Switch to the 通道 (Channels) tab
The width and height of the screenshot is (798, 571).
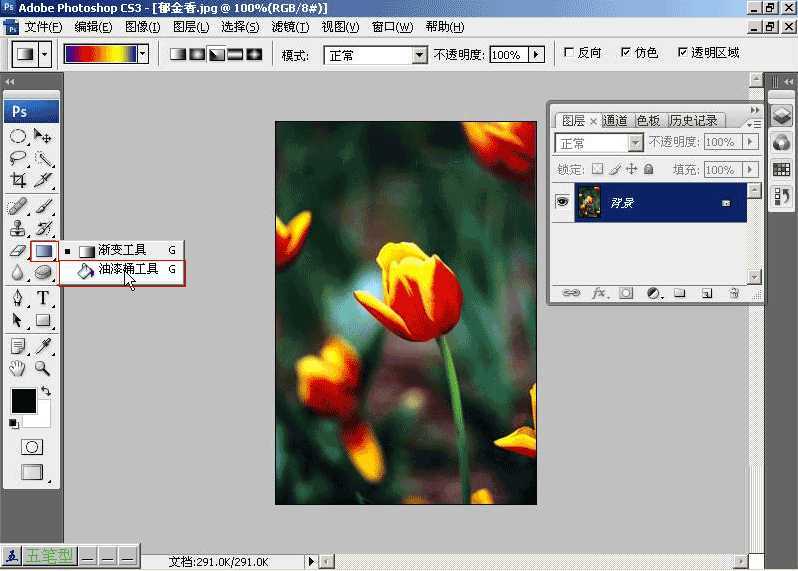click(615, 121)
